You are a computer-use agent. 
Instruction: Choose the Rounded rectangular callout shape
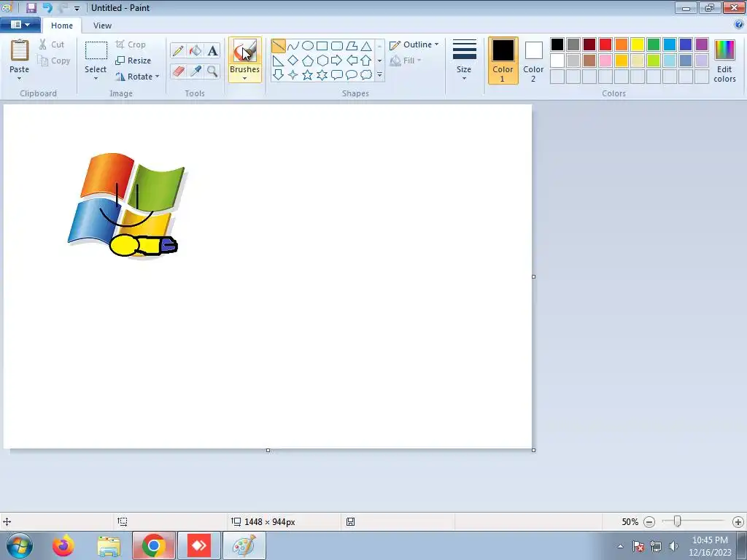pos(337,75)
